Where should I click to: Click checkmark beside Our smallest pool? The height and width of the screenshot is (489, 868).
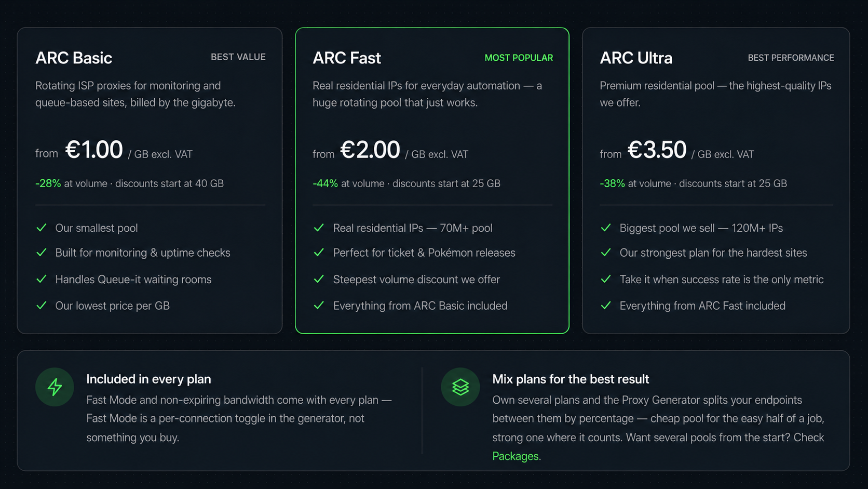(42, 228)
